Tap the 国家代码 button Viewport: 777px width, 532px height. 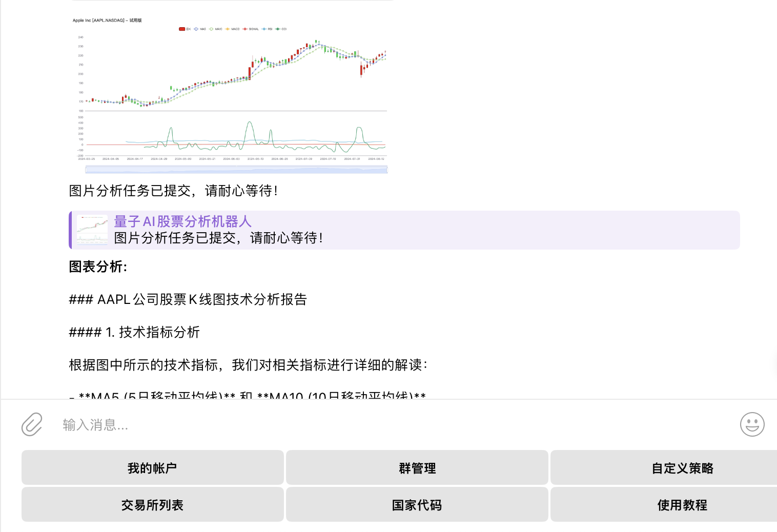(417, 505)
